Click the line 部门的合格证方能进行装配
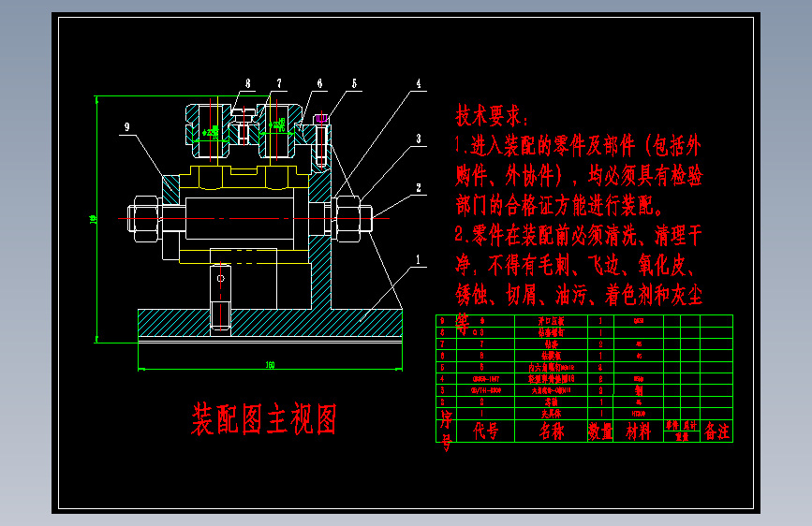Screen dimensions: 812x526 pyautogui.click(x=559, y=206)
